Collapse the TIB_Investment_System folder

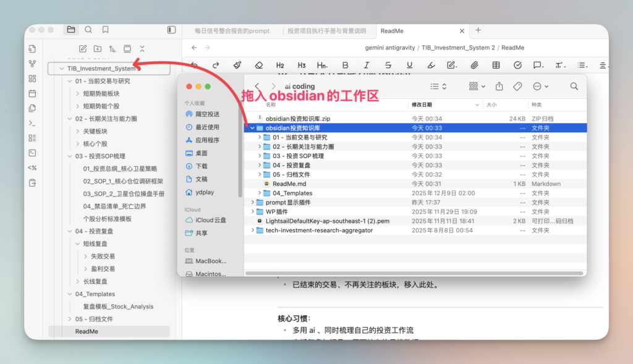[61, 69]
